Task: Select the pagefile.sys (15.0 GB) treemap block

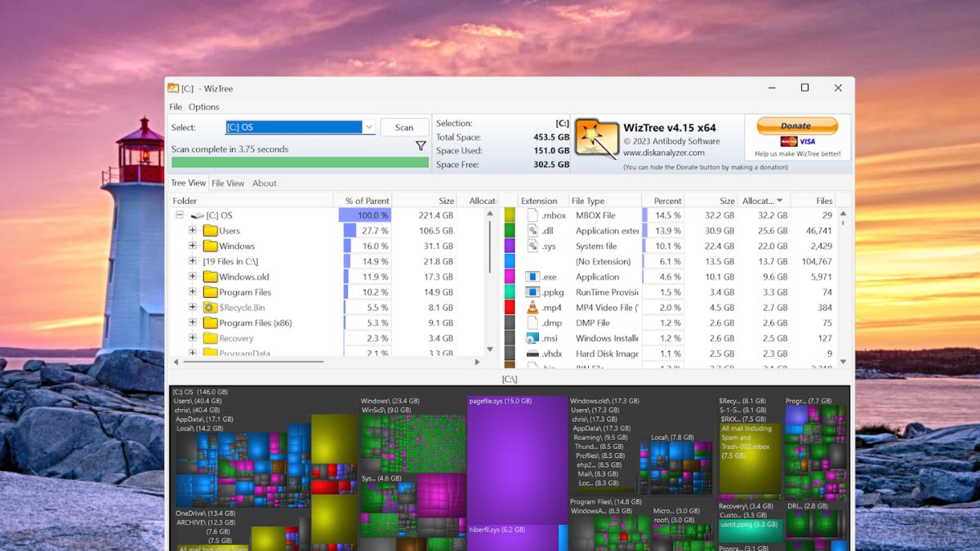Action: click(x=517, y=461)
